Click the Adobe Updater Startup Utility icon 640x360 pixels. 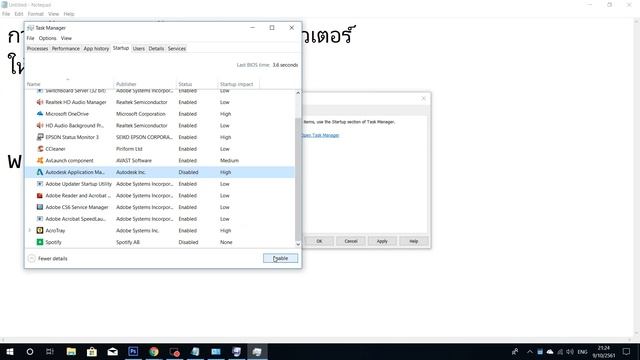tap(40, 184)
